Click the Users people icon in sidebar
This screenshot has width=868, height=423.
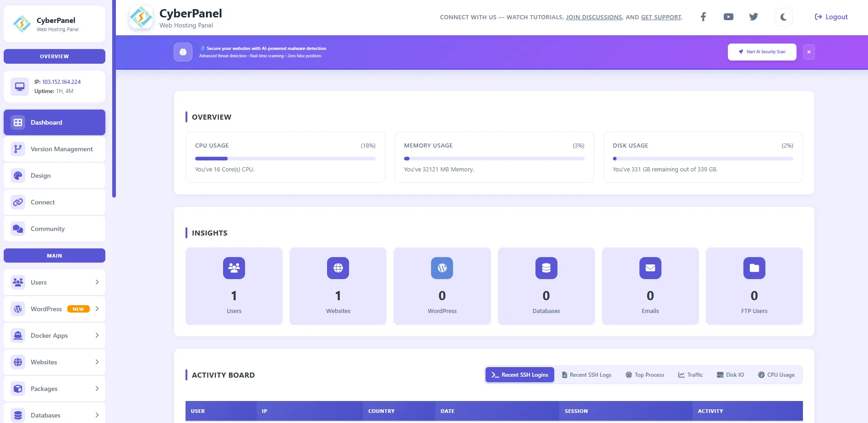tap(18, 282)
